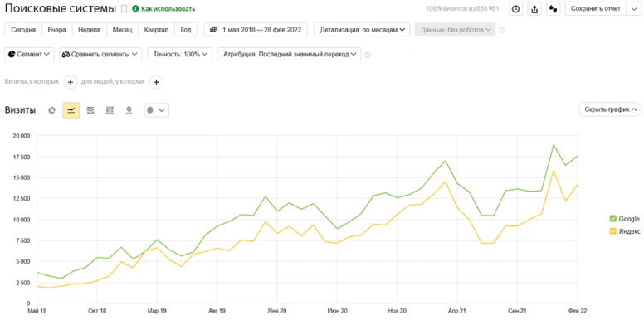
Task: Open the Точность: 100% dropdown
Action: [x=180, y=54]
